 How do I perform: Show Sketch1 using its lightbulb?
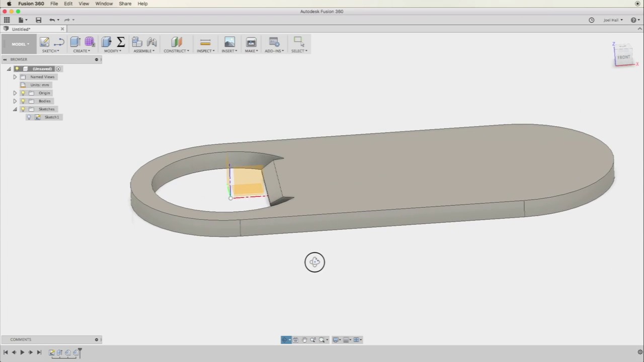[x=29, y=117]
